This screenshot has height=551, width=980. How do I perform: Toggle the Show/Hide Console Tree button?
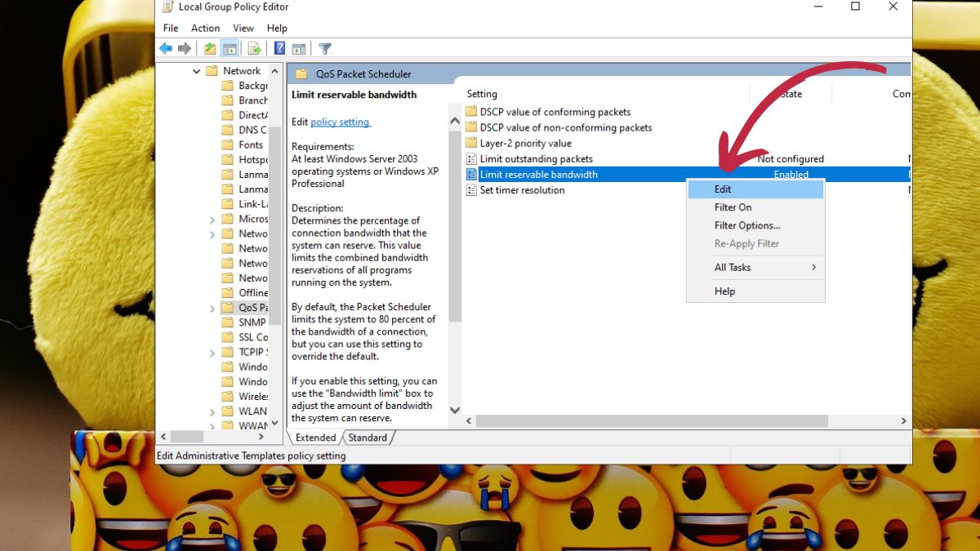pos(230,49)
